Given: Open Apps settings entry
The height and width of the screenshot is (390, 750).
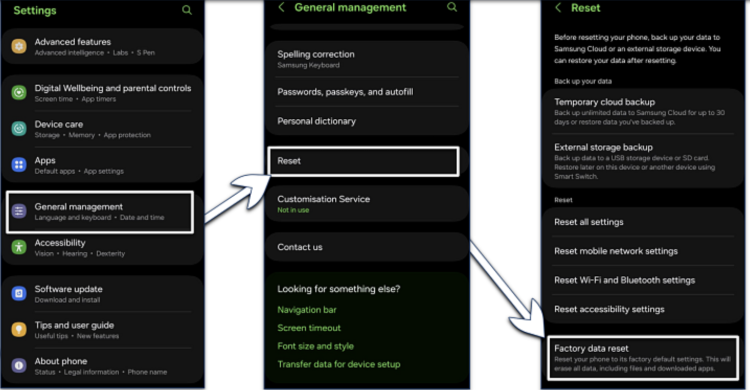Looking at the screenshot, I should coord(102,165).
